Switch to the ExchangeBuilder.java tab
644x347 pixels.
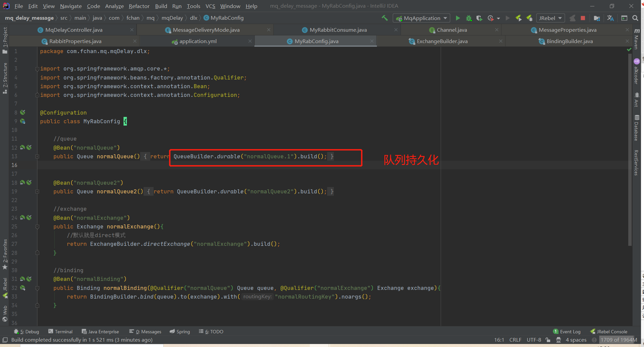(x=442, y=41)
